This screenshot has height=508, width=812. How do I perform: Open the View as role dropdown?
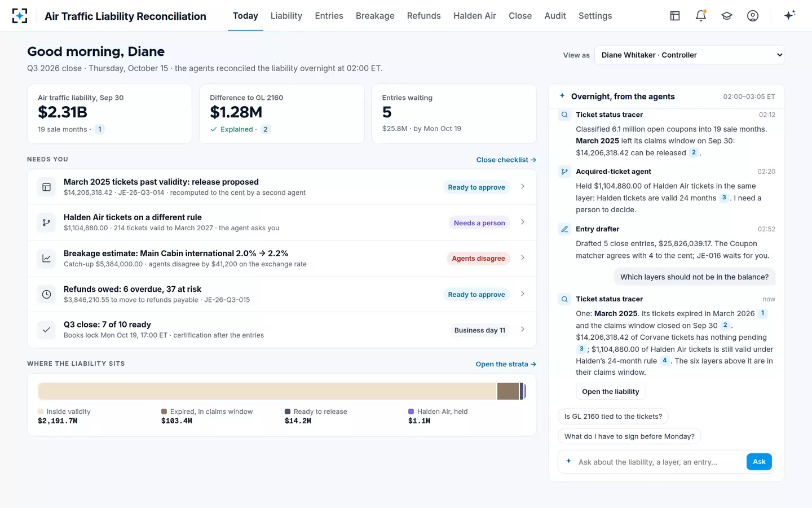pos(690,55)
